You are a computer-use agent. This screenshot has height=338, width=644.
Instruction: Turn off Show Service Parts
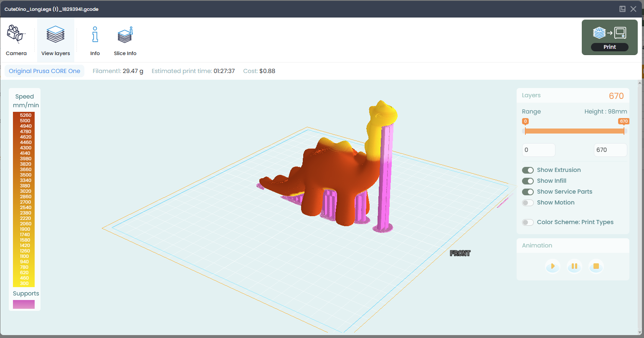(528, 192)
